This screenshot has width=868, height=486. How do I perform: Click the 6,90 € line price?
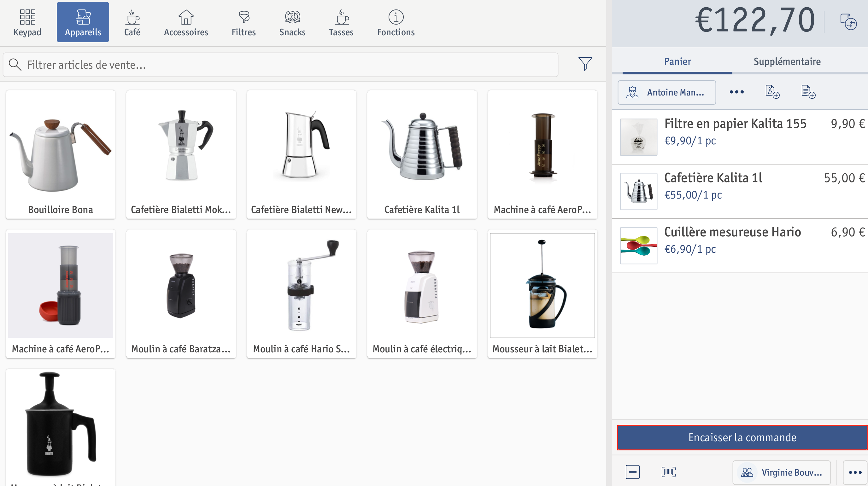click(x=848, y=232)
